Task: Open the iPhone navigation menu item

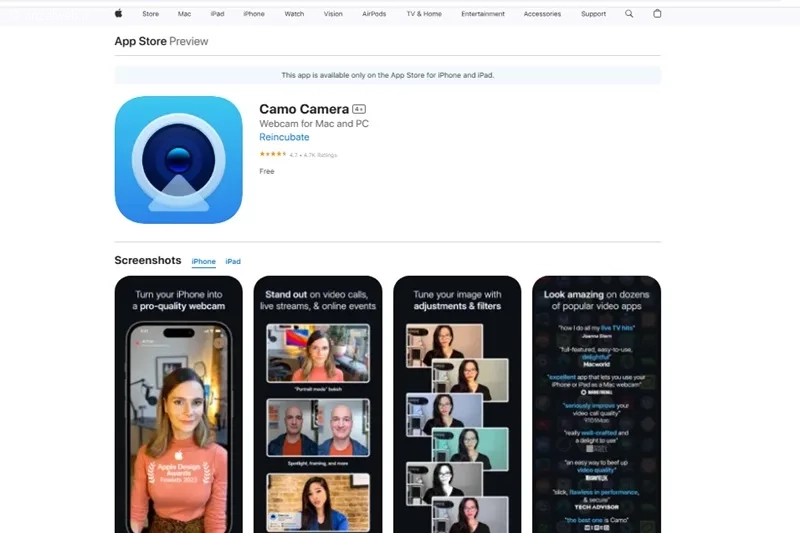Action: 254,14
